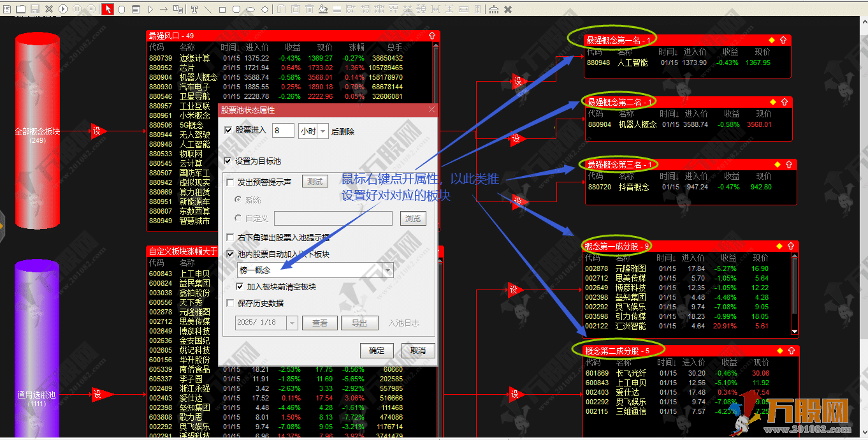868x440 pixels.
Task: Click the hours number input field
Action: [x=283, y=131]
